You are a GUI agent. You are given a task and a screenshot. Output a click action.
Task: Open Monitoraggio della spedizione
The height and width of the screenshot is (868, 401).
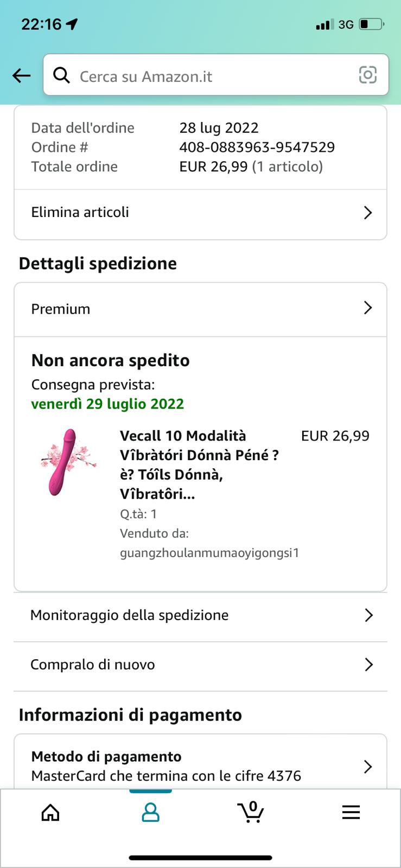(x=130, y=615)
